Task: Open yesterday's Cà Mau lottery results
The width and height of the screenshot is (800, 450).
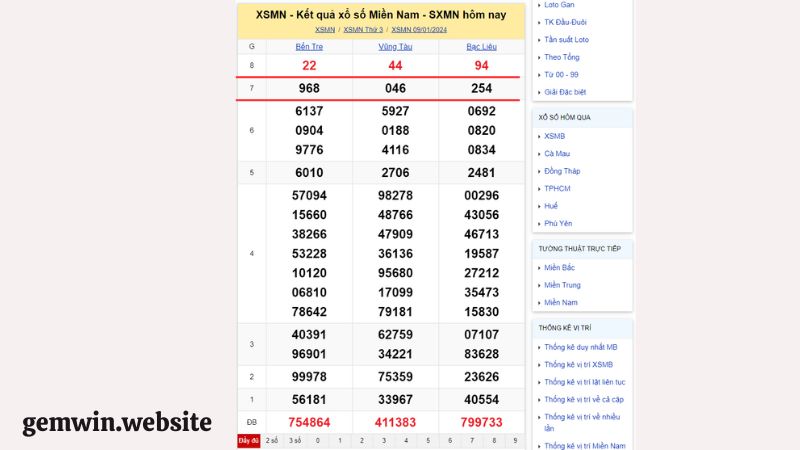Action: tap(557, 154)
